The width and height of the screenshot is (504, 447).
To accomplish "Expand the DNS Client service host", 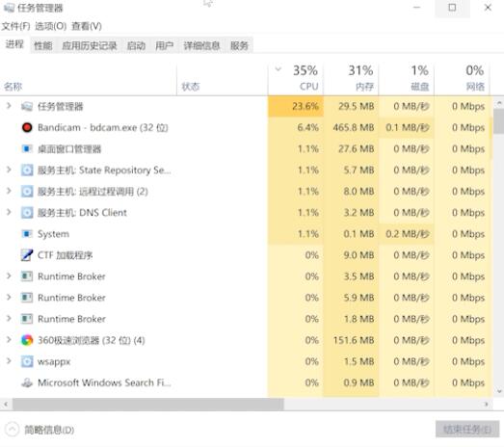I will click(9, 212).
